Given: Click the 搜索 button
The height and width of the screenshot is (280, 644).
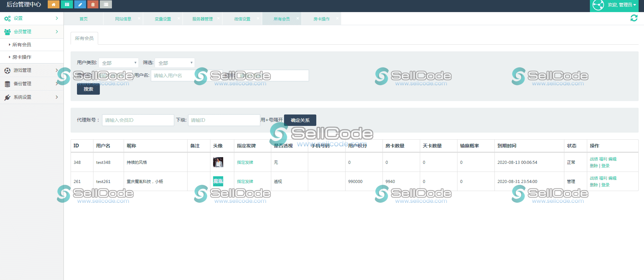Looking at the screenshot, I should pos(88,89).
